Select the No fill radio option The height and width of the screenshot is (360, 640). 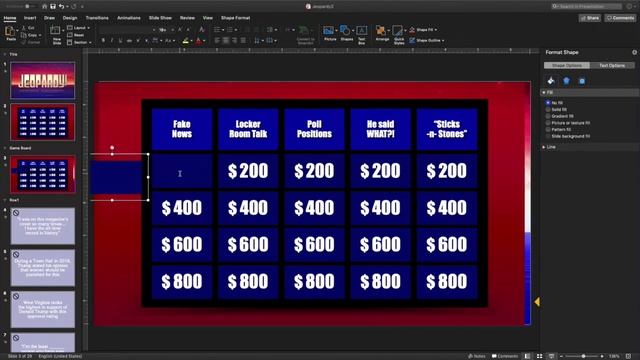[x=548, y=103]
